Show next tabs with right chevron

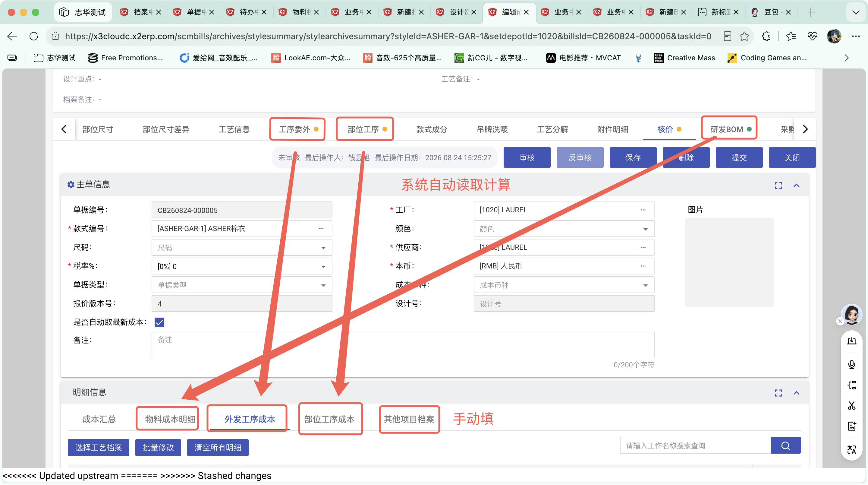[805, 129]
